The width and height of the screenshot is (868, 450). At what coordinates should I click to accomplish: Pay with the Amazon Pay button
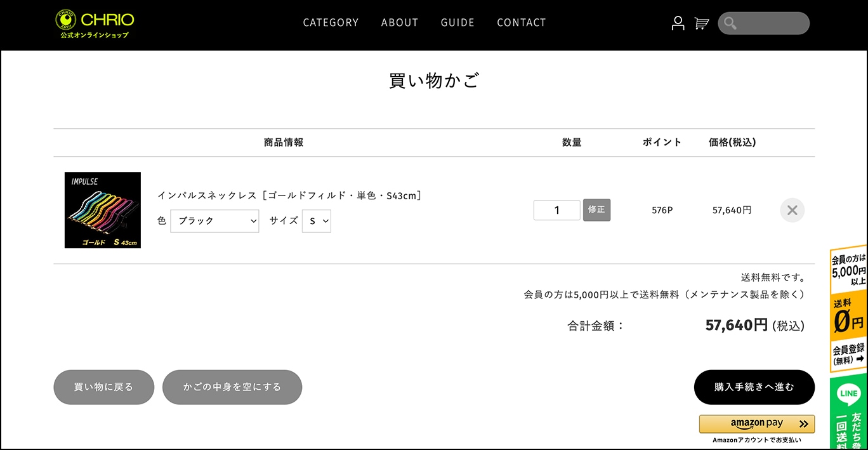tap(756, 424)
